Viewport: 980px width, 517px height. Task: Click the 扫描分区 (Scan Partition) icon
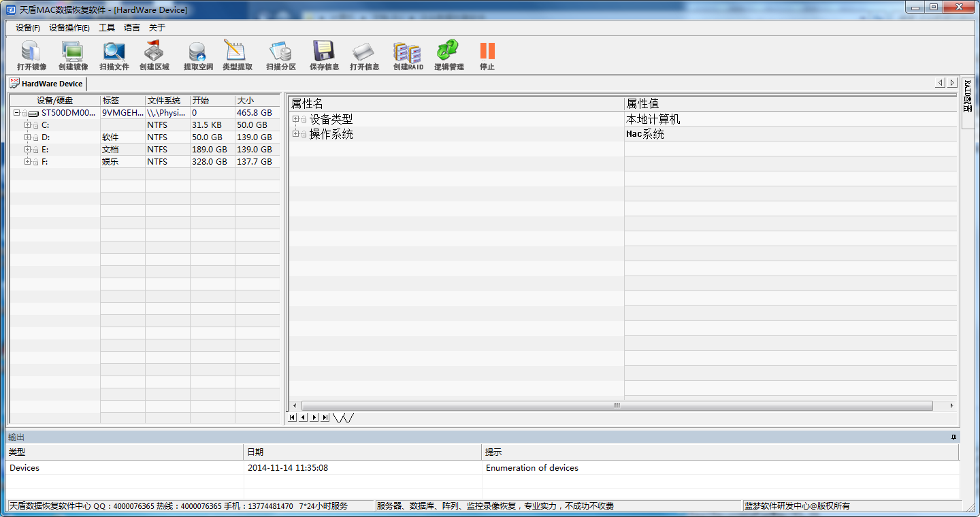280,55
